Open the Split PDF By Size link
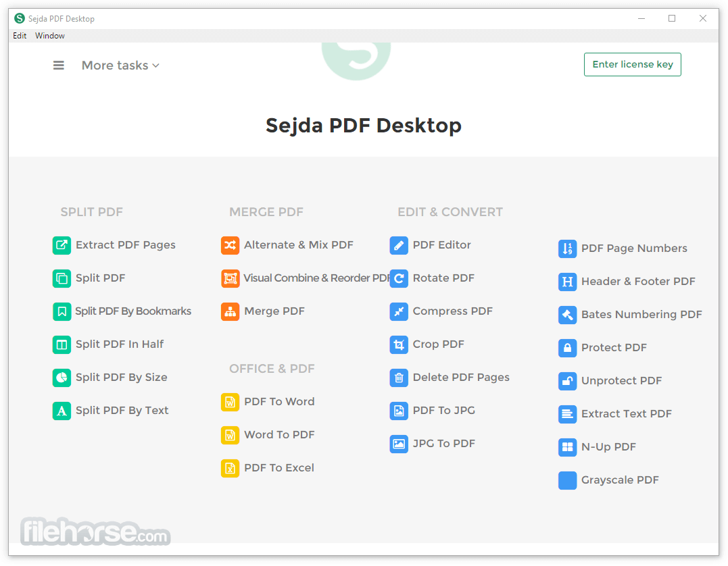This screenshot has width=728, height=566. 121,378
